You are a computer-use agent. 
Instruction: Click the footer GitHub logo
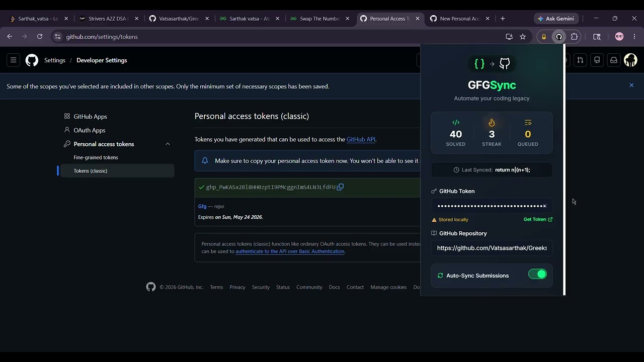(151, 287)
